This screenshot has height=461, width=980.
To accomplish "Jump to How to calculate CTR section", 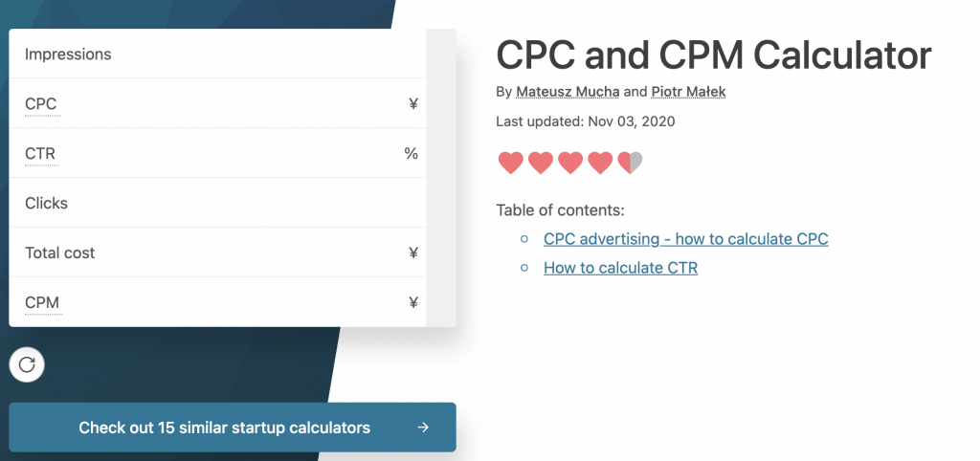I will click(x=620, y=268).
